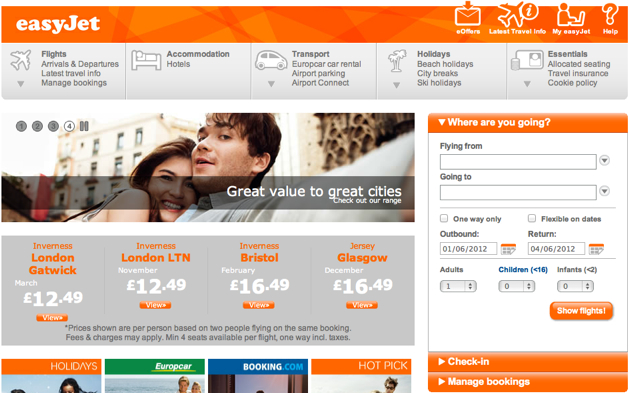Open the Beach holidays link

445,64
